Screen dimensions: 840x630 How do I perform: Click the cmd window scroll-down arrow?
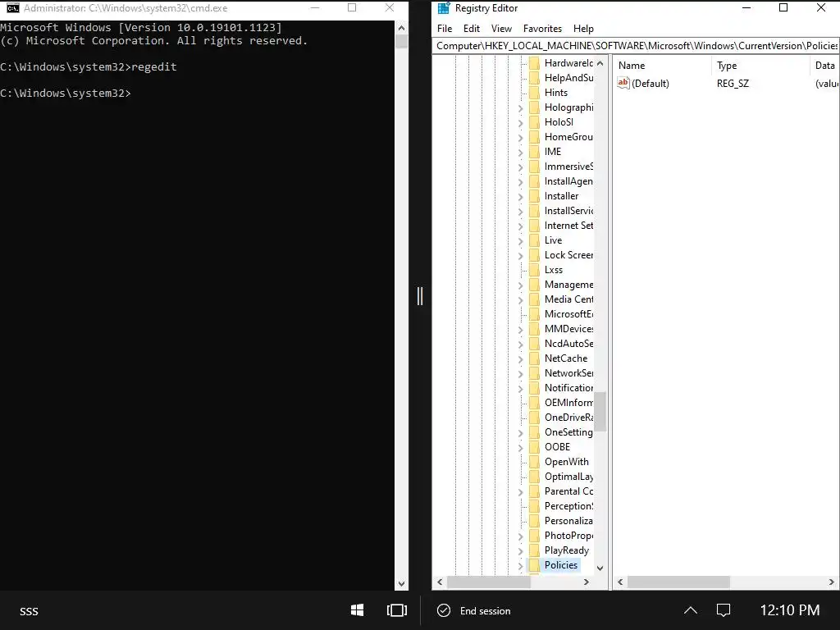click(x=401, y=584)
